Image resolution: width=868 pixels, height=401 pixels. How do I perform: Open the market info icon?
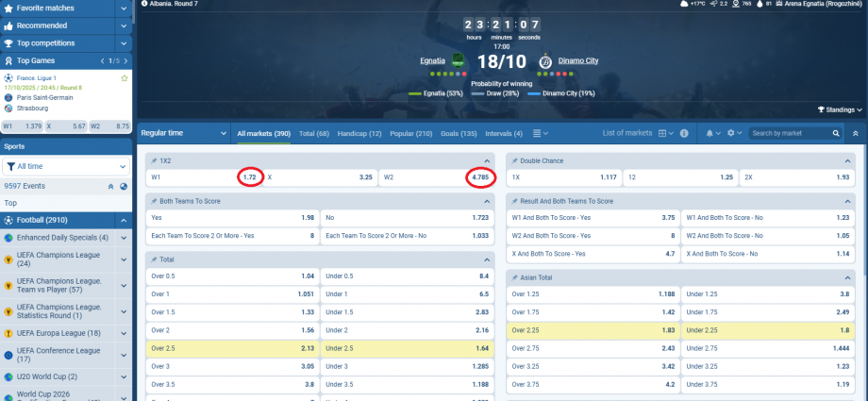(684, 133)
